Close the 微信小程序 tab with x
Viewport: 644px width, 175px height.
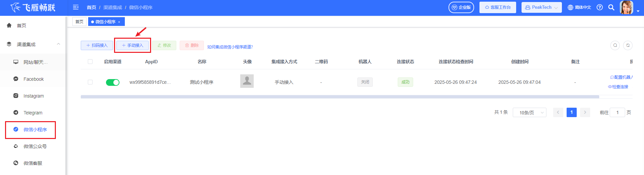coord(119,22)
